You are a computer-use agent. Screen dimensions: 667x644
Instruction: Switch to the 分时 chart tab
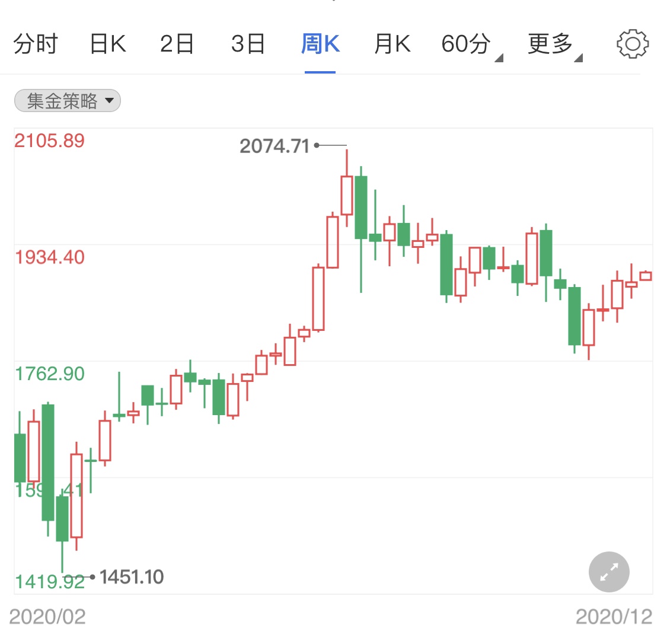tap(36, 43)
